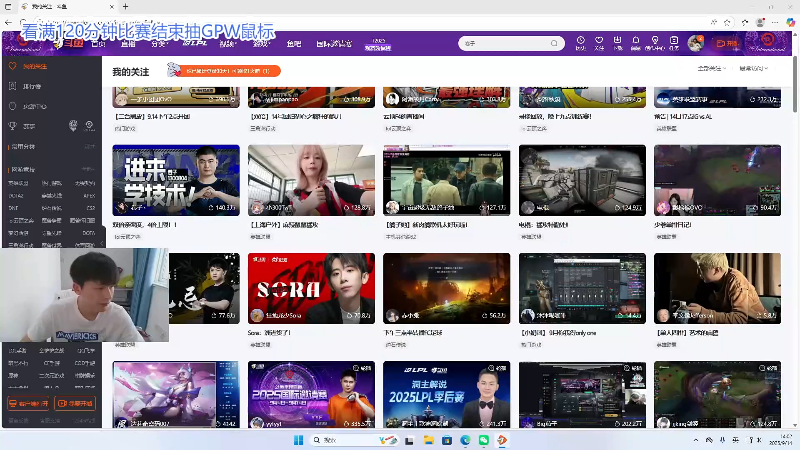Expand the all-follows filter dropdown
The width and height of the screenshot is (800, 450).
tap(712, 68)
